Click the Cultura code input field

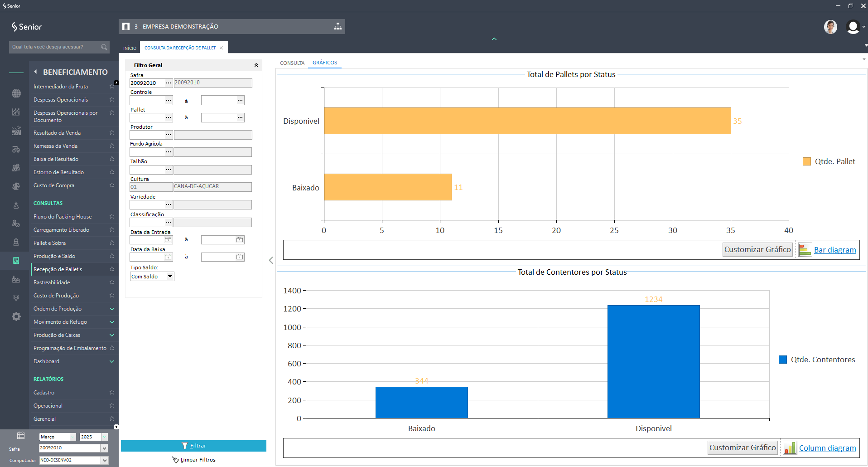coord(151,187)
